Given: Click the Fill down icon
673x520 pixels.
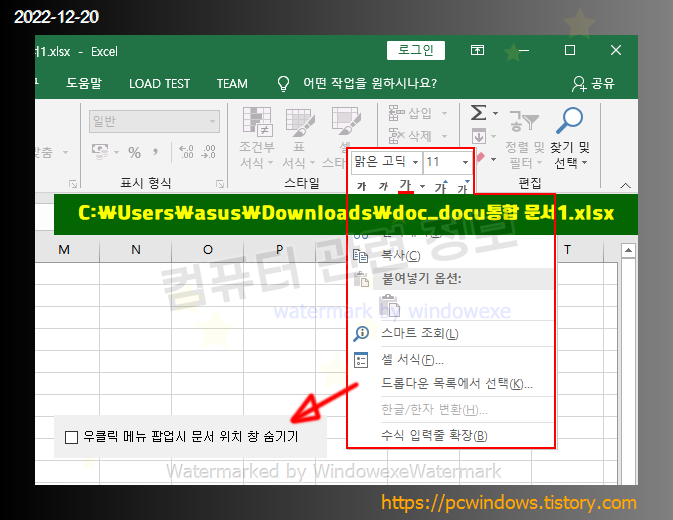Looking at the screenshot, I should [x=479, y=136].
